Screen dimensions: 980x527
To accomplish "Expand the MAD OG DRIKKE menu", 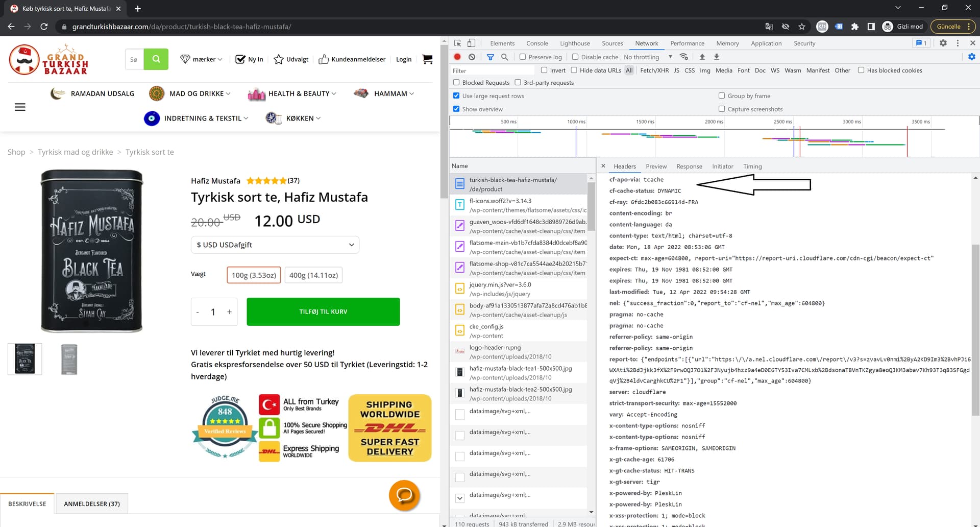I will tap(197, 93).
